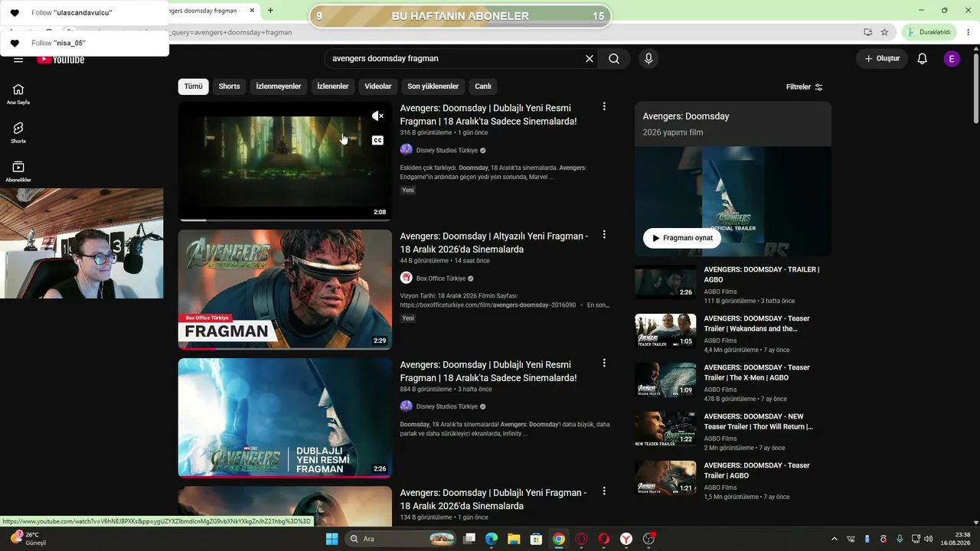Image resolution: width=980 pixels, height=551 pixels.
Task: Open a new browser tab
Action: point(270,11)
